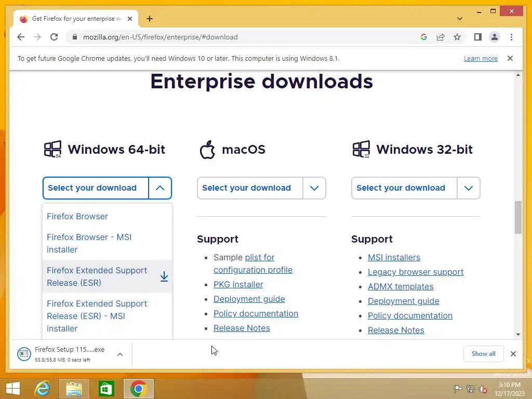Click the Windows 64-bit logo icon

click(x=52, y=149)
